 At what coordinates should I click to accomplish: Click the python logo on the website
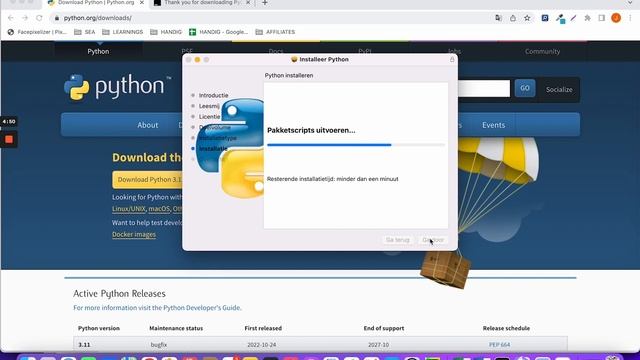118,87
